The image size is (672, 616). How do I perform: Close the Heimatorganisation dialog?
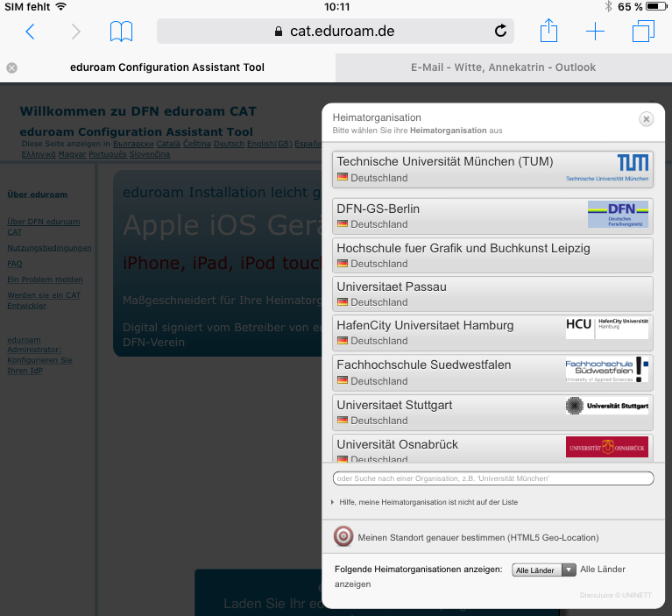coord(647,119)
